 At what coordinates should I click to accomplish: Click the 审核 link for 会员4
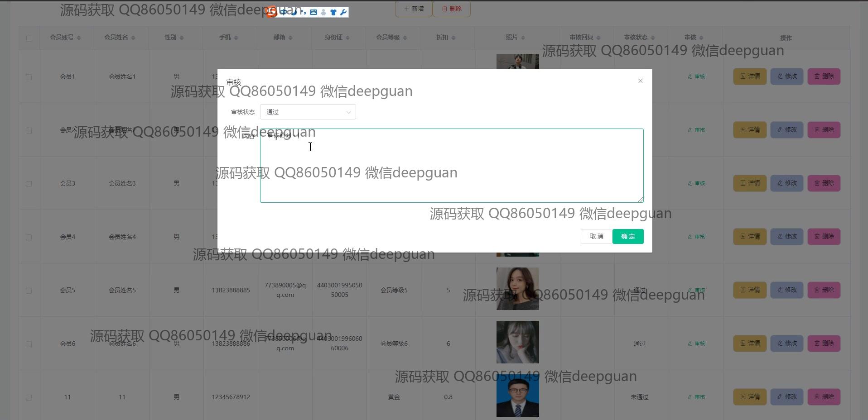pos(696,237)
